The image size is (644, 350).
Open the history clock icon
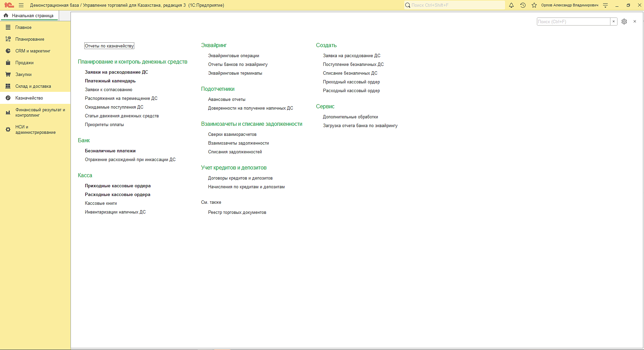pos(523,5)
